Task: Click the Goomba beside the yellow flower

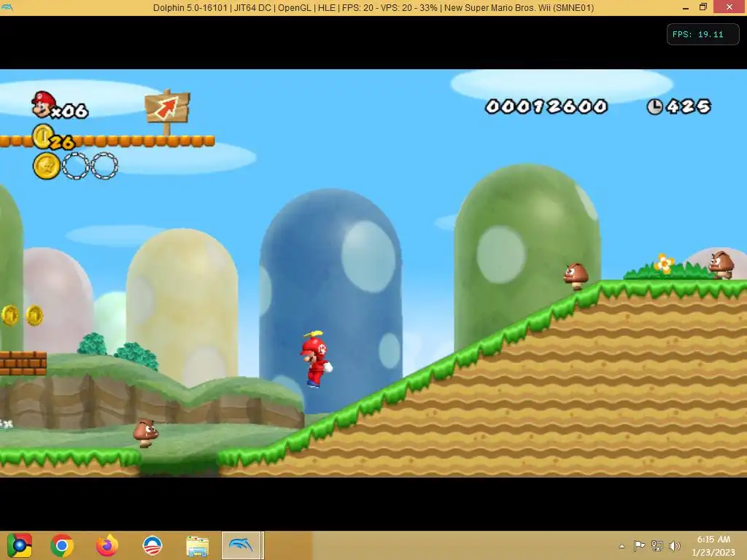Action: (x=721, y=265)
